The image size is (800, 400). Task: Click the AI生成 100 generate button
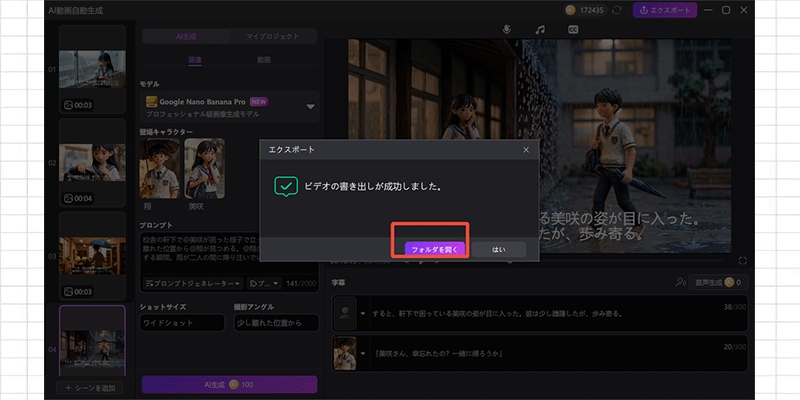(229, 385)
